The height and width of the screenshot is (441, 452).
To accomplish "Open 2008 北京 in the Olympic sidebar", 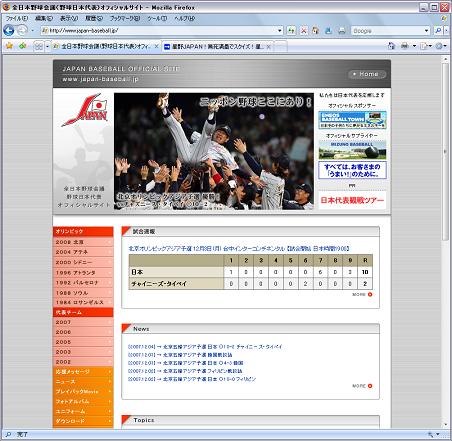I will (83, 242).
